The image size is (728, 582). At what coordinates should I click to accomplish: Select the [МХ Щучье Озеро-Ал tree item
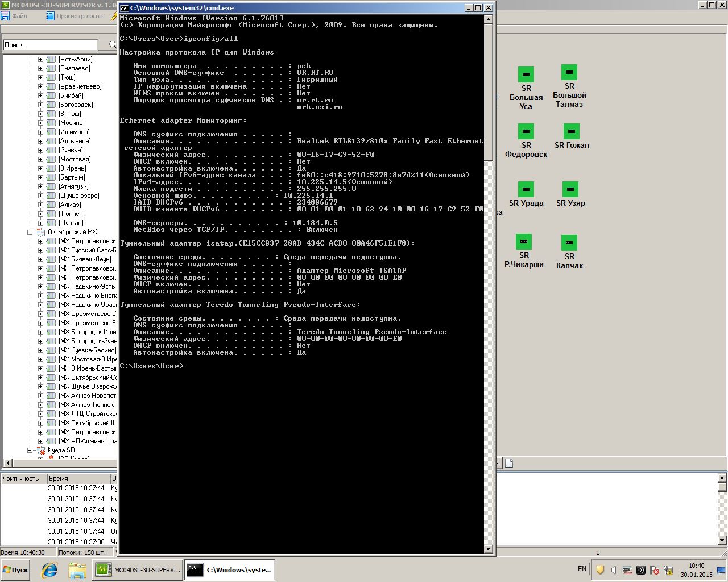[x=88, y=386]
